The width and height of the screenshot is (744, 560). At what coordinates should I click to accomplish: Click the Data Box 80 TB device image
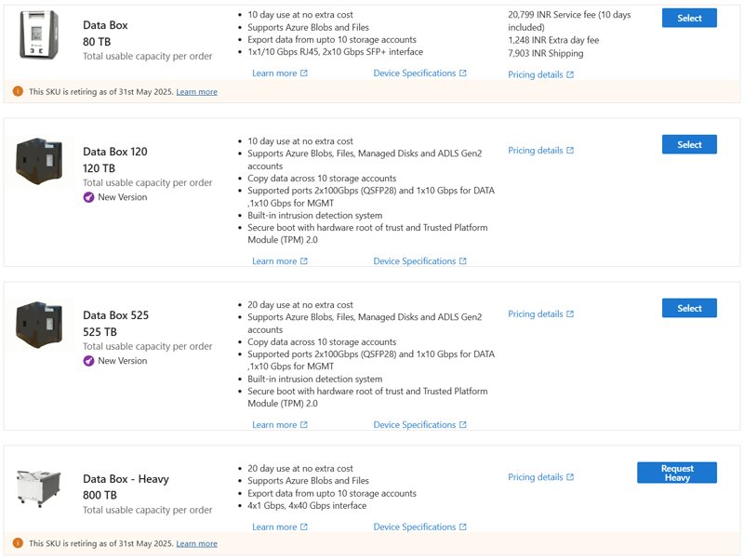pyautogui.click(x=39, y=35)
